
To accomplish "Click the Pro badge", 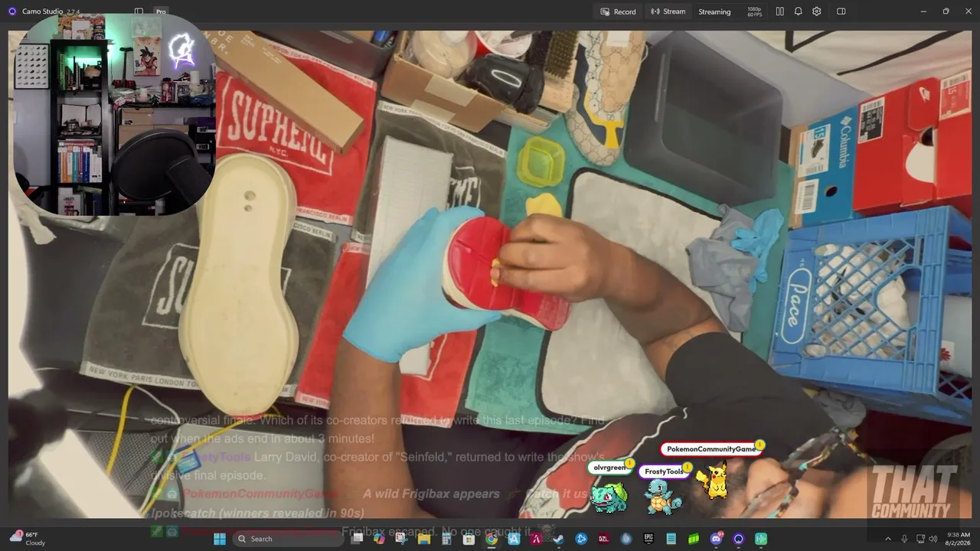I will coord(161,11).
